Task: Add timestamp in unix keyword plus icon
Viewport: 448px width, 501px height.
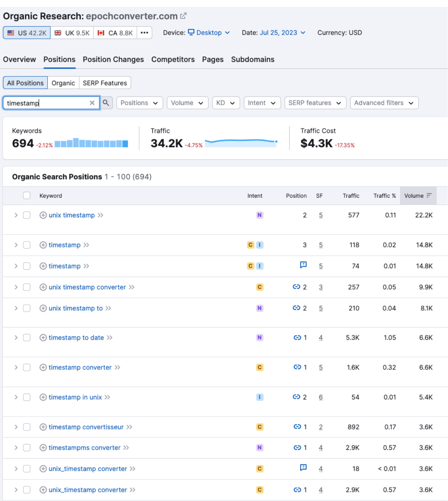Action: pos(43,397)
